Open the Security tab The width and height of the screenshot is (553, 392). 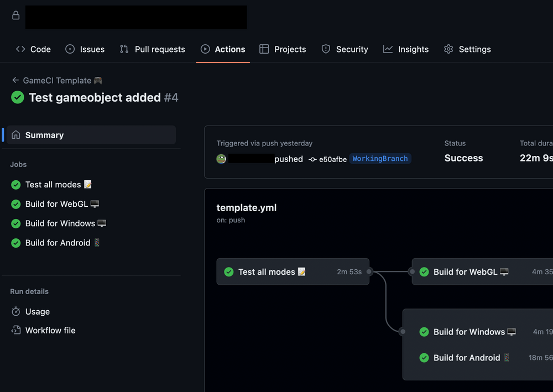click(345, 49)
